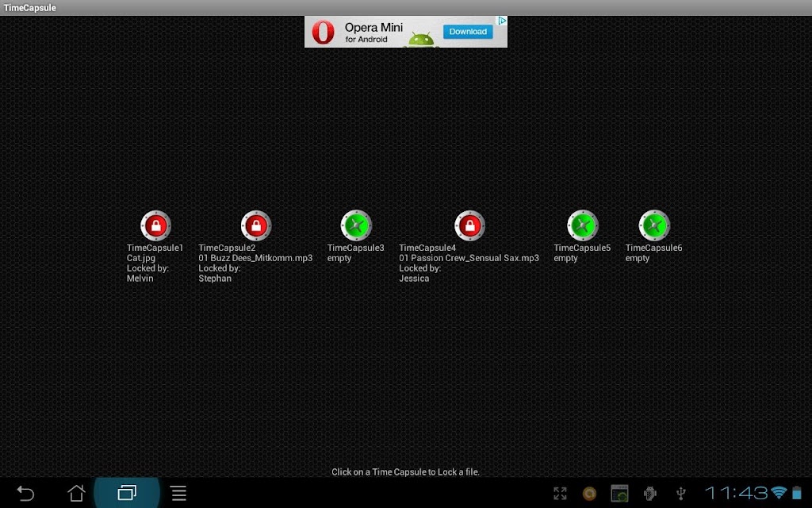Select the empty TimeCapsule6 green icon
Viewport: 812px width, 508px height.
tap(654, 225)
